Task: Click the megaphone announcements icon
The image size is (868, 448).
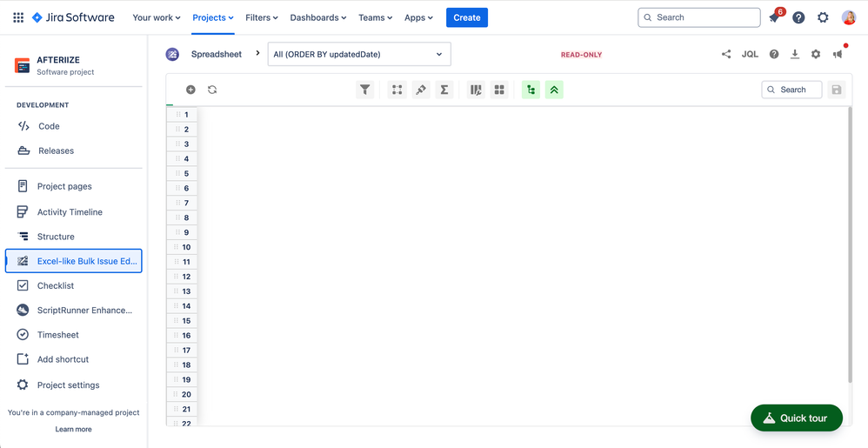Action: 838,54
